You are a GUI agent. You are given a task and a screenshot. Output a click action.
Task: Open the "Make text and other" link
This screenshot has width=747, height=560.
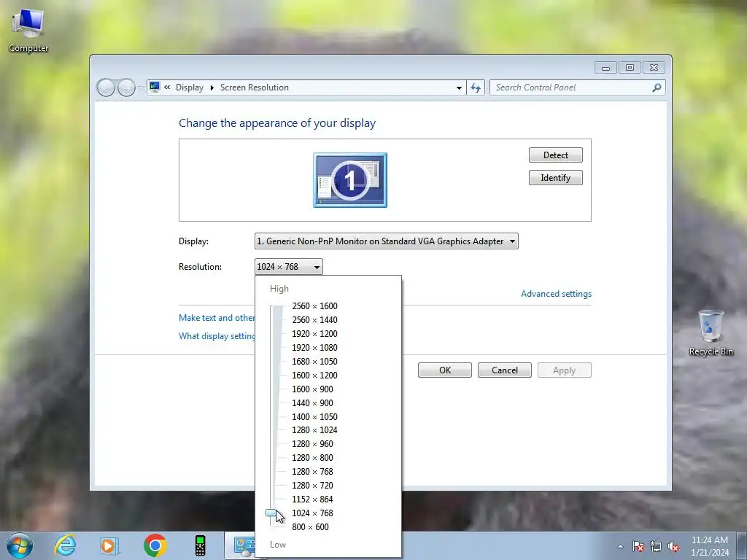click(x=217, y=318)
